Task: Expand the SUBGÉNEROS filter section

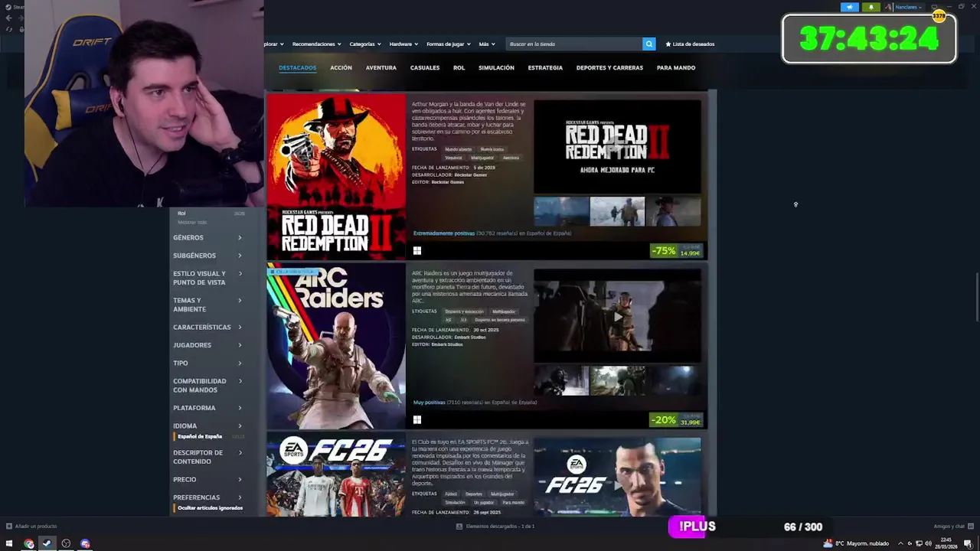Action: coord(207,256)
